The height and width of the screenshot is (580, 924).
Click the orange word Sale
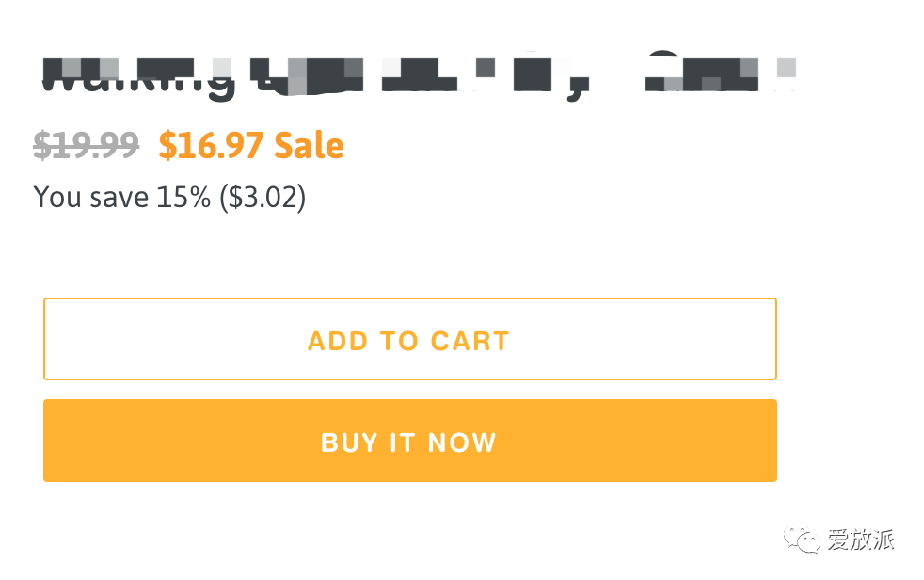pyautogui.click(x=309, y=145)
